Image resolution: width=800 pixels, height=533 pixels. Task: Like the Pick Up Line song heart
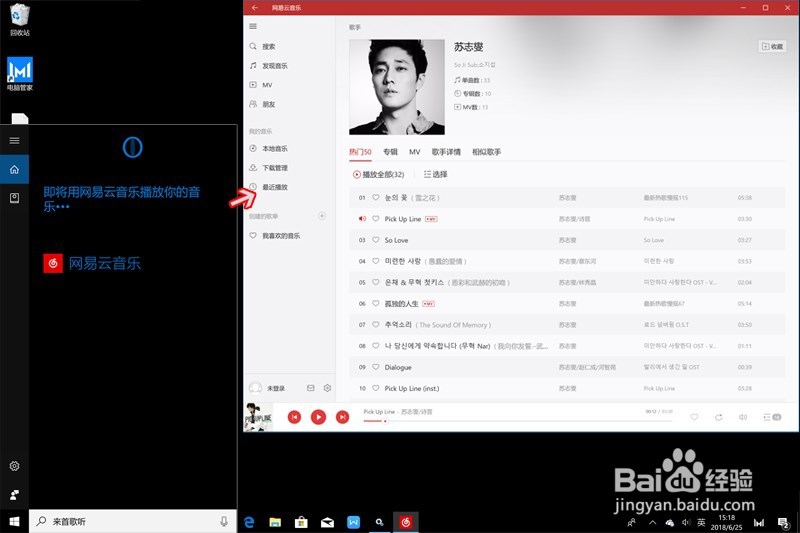click(x=376, y=219)
